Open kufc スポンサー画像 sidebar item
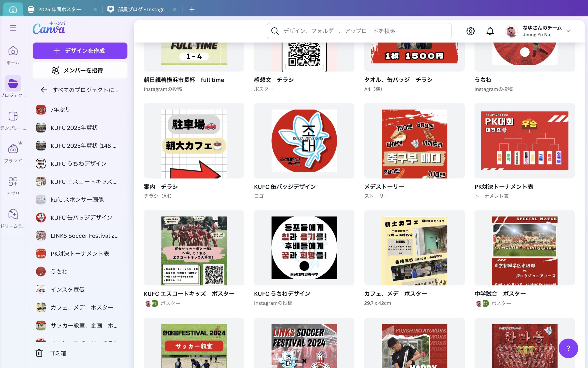Viewport: 588px width, 368px height. tap(80, 200)
